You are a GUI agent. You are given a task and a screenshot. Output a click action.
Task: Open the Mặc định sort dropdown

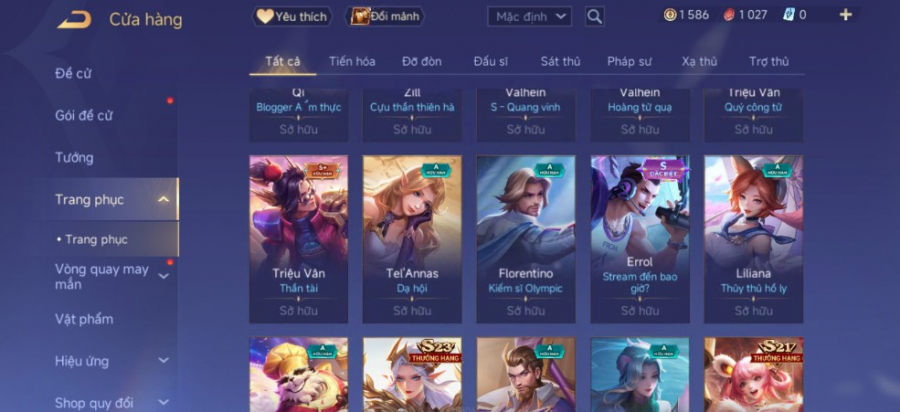529,16
